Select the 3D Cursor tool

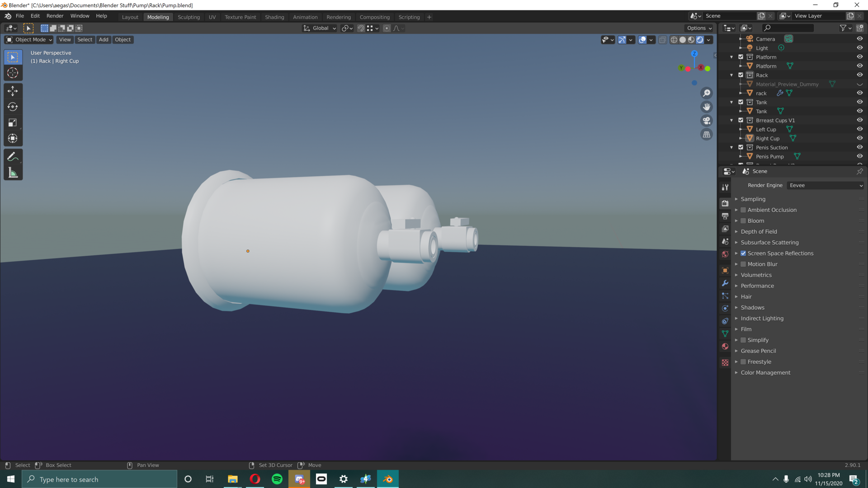[x=13, y=73]
